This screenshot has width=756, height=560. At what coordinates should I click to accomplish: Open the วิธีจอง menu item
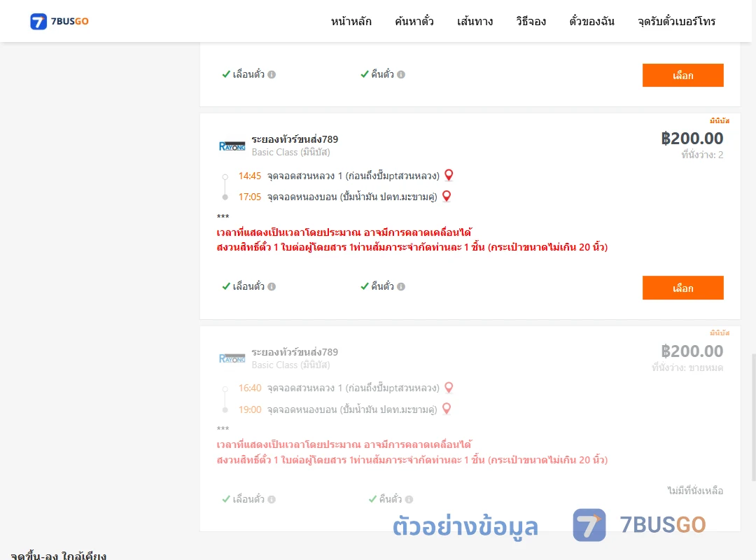pos(531,21)
